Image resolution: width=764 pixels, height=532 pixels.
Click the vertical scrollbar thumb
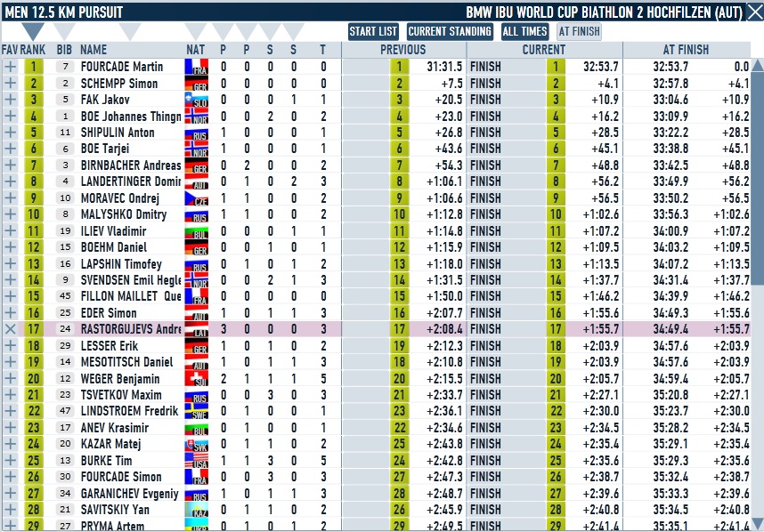click(758, 178)
